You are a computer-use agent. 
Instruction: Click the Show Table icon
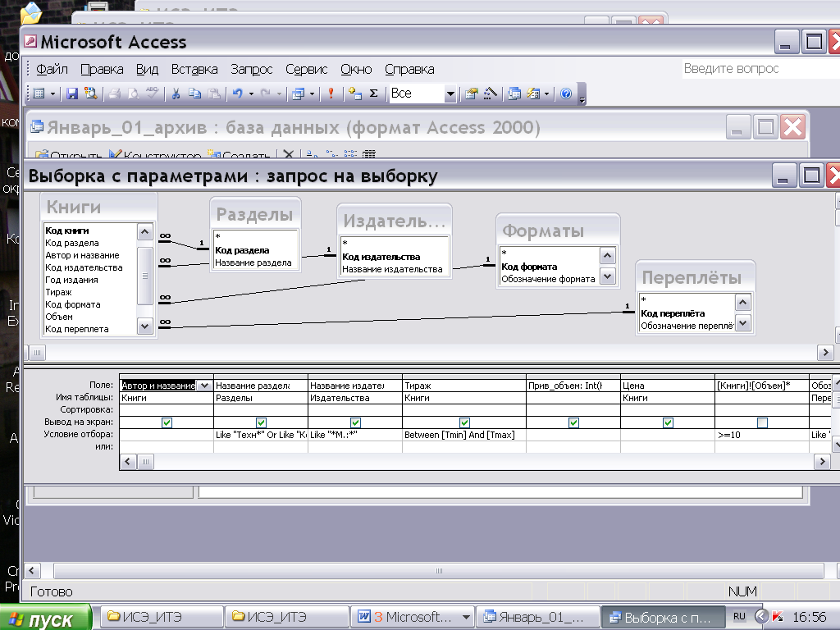point(354,94)
